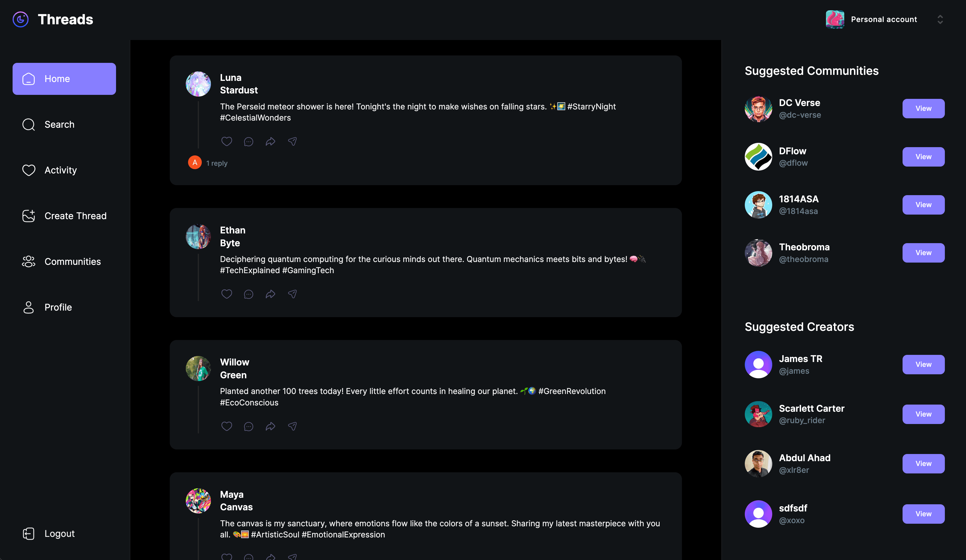Viewport: 966px width, 560px height.
Task: Send Ethan Byte's quantum computing post
Action: coord(292,294)
